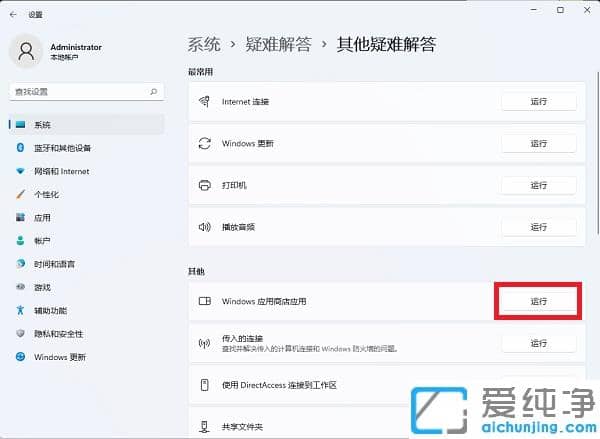Run the 打印机 troubleshooter
This screenshot has height=439, width=600.
[x=538, y=185]
